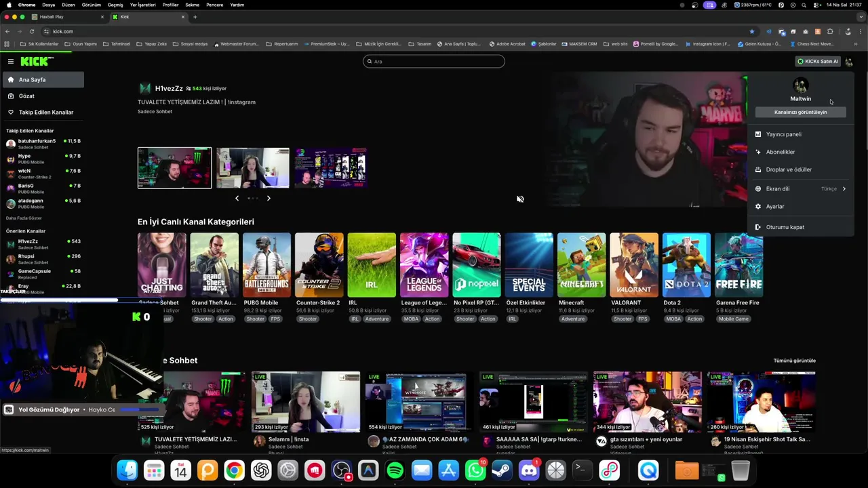
Task: Click the Kanalınızı görüntüleyin button
Action: pyautogui.click(x=801, y=112)
